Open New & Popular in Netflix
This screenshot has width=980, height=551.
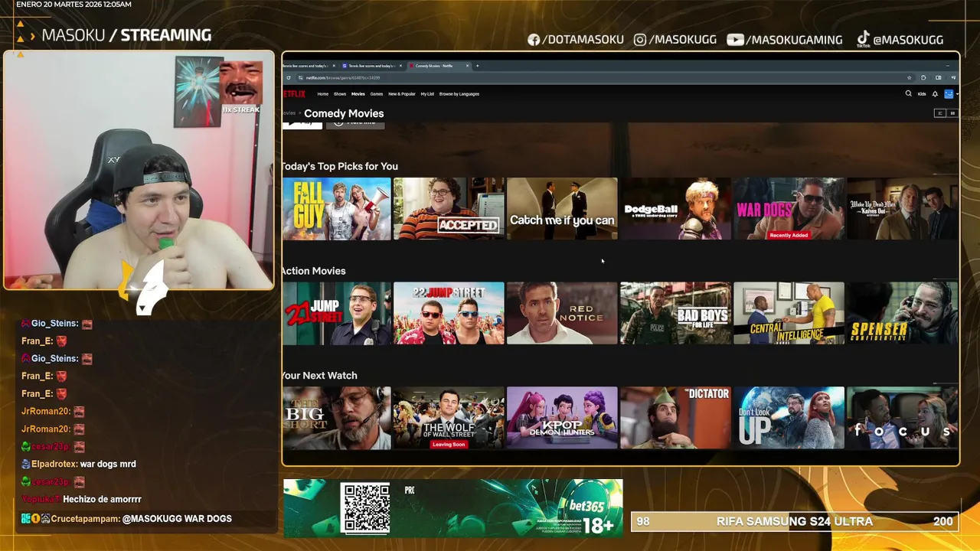(402, 94)
